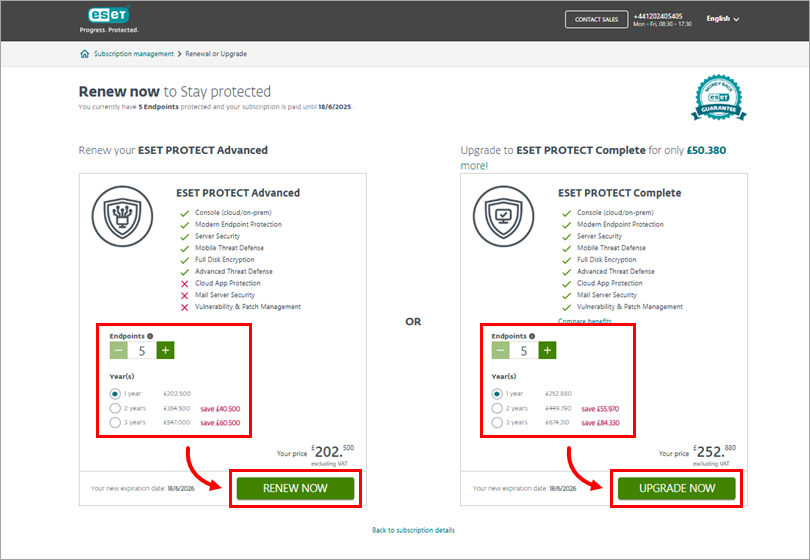Screen dimensions: 810x560
Task: Decrease endpoints for ESET PROTECT Advanced
Action: 118,351
